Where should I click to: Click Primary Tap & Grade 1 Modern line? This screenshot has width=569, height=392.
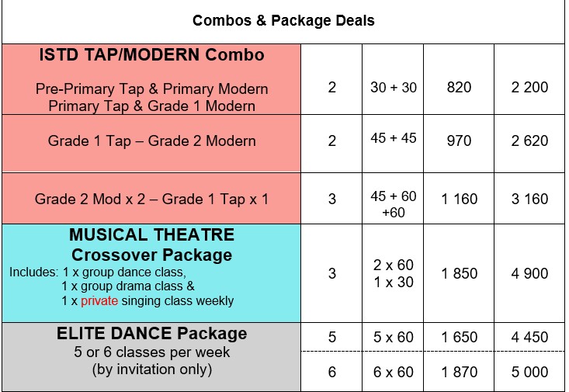point(151,106)
